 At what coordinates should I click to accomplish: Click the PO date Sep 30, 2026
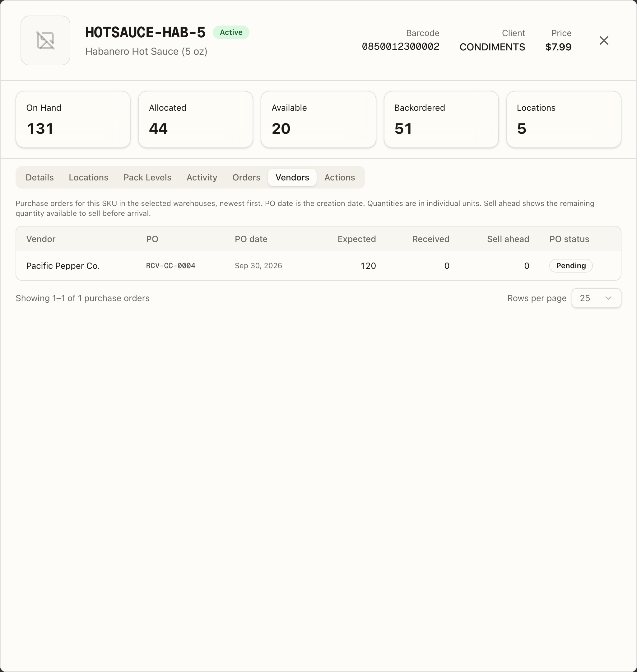[x=258, y=266]
